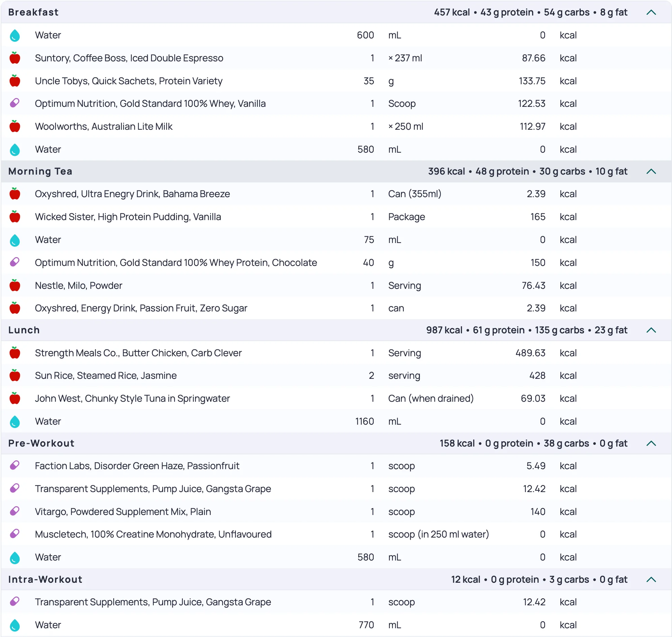Open Uncle Tobys Quick Sachets entry
Viewport: 672px width, 637px height.
pos(128,81)
